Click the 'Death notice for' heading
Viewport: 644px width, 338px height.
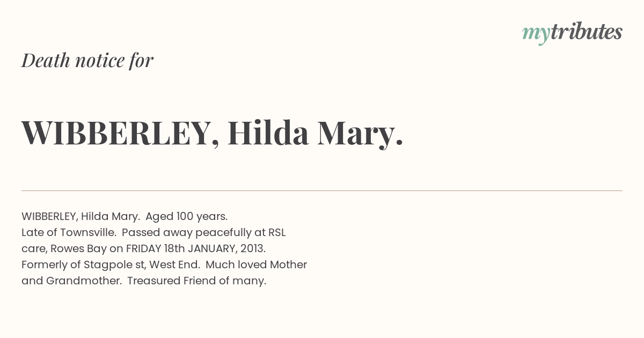click(x=87, y=60)
